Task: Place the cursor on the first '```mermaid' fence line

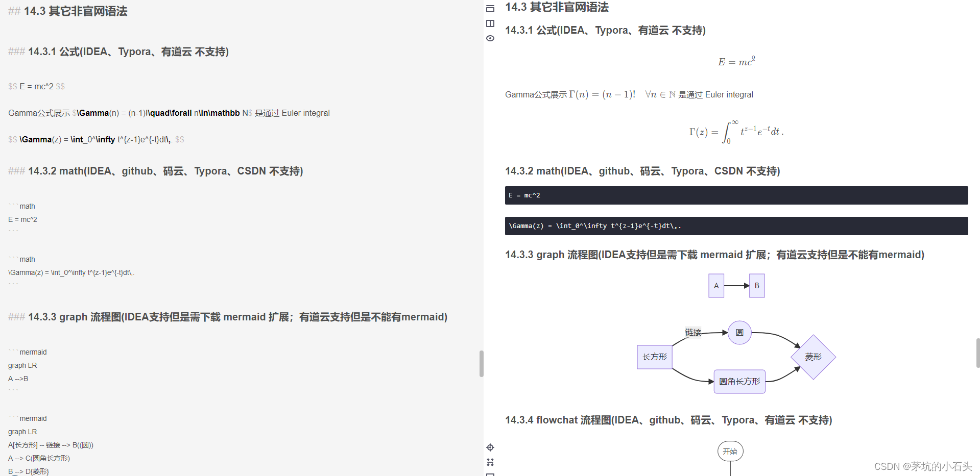Action: (x=28, y=352)
